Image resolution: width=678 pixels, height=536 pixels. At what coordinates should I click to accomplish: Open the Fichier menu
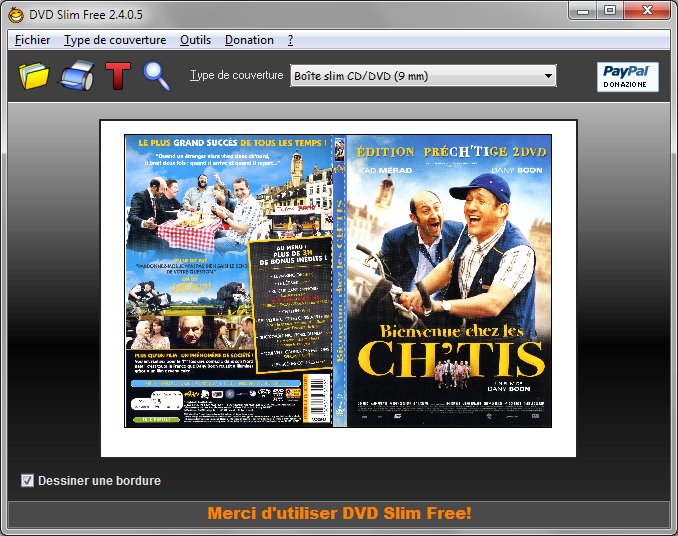(x=33, y=40)
